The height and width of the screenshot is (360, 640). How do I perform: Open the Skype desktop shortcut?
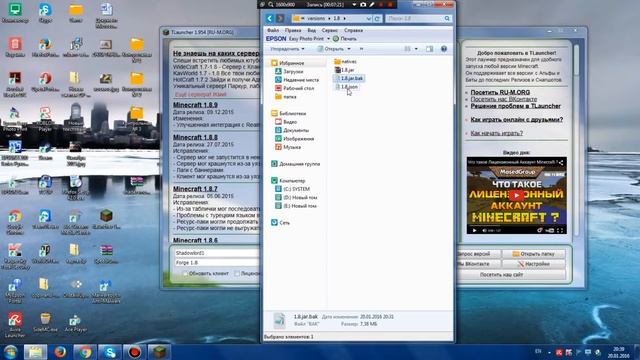(45, 13)
